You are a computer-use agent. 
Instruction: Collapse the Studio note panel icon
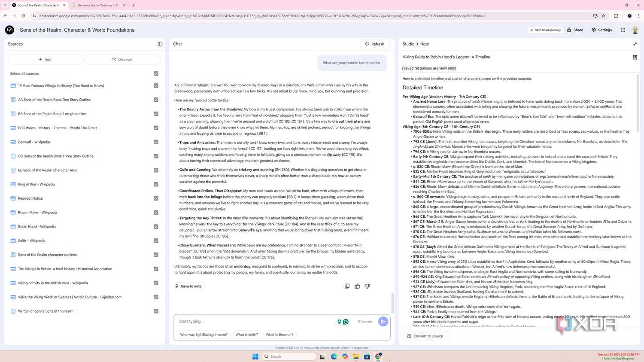[x=635, y=44]
